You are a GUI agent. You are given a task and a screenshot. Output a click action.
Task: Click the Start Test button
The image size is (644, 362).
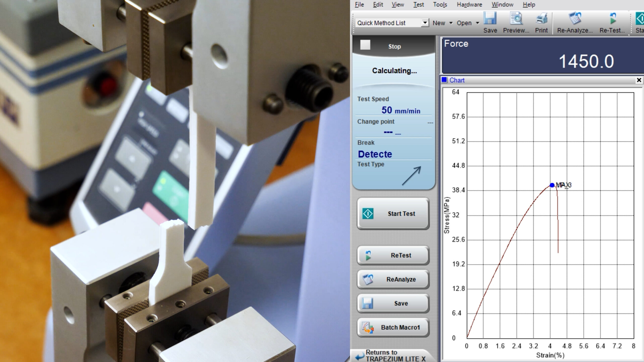click(x=393, y=213)
